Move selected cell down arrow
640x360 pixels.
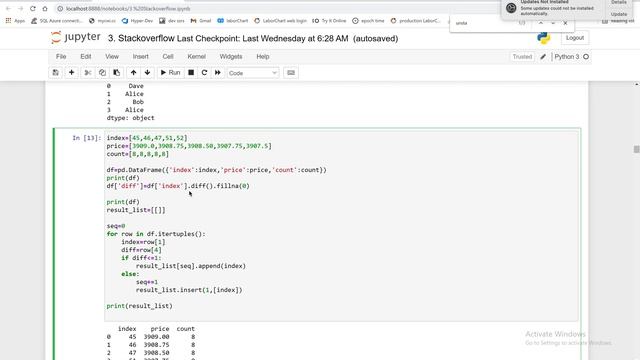click(147, 73)
